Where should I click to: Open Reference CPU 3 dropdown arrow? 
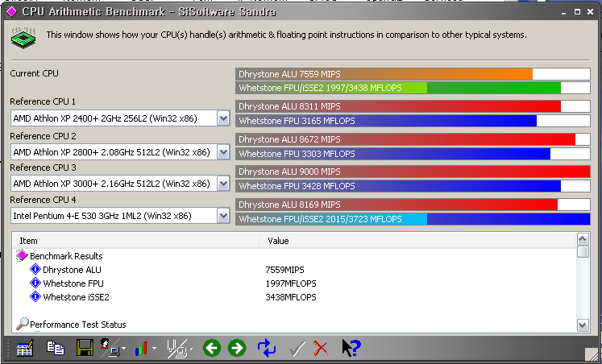(223, 184)
